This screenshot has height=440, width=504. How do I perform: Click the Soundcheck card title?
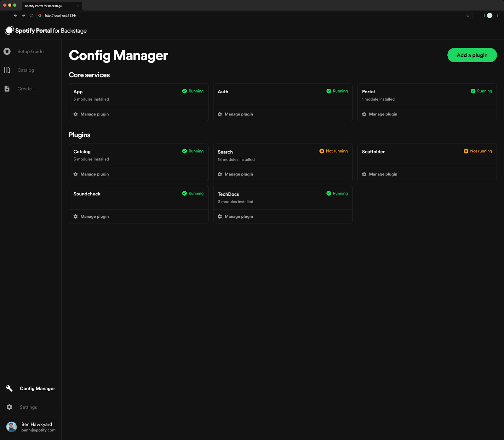[x=87, y=194]
